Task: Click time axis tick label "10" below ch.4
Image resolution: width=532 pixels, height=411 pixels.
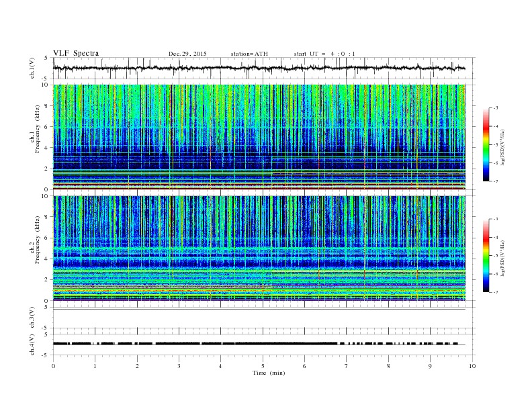Action: click(x=472, y=366)
